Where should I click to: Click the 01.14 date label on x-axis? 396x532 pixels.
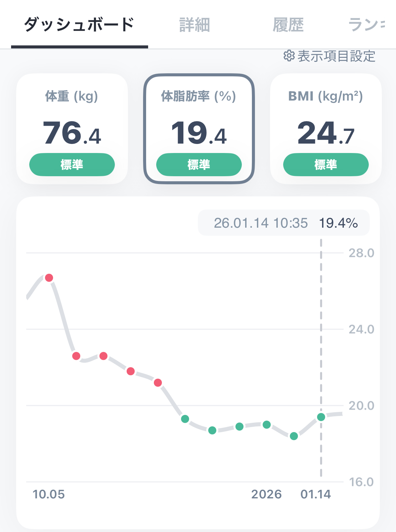coord(315,494)
